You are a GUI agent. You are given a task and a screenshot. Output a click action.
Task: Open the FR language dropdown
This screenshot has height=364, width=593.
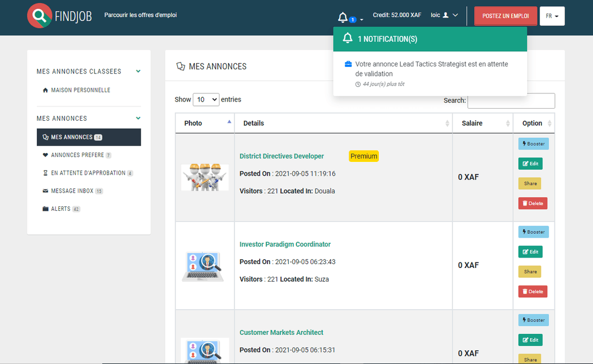(552, 16)
